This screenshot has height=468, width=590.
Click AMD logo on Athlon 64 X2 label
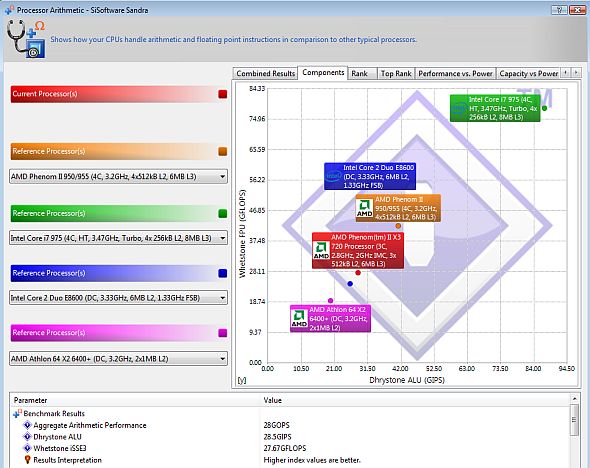[299, 318]
